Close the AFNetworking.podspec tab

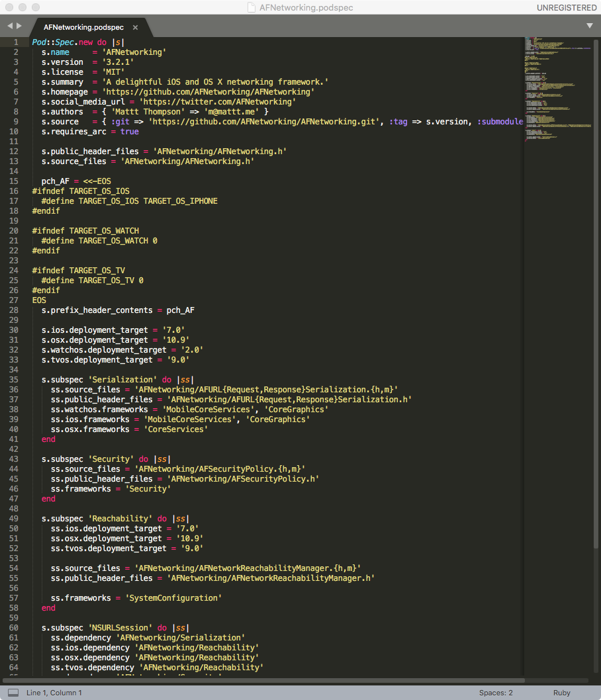pyautogui.click(x=135, y=28)
